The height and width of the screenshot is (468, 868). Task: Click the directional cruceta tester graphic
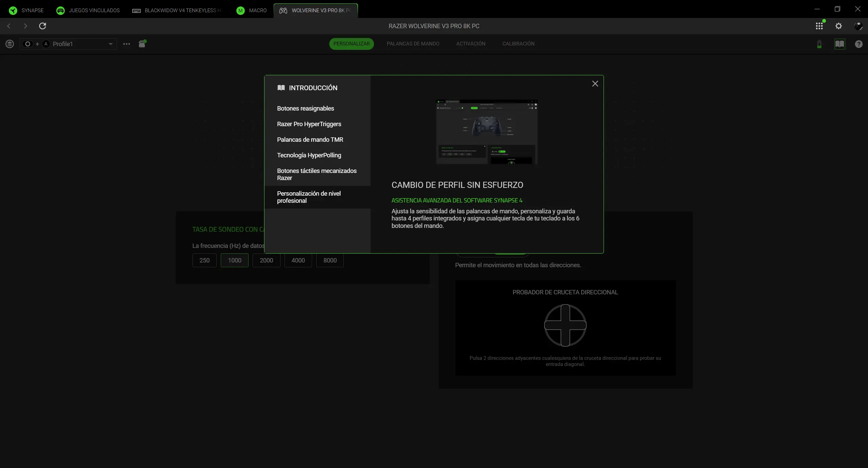coord(565,325)
